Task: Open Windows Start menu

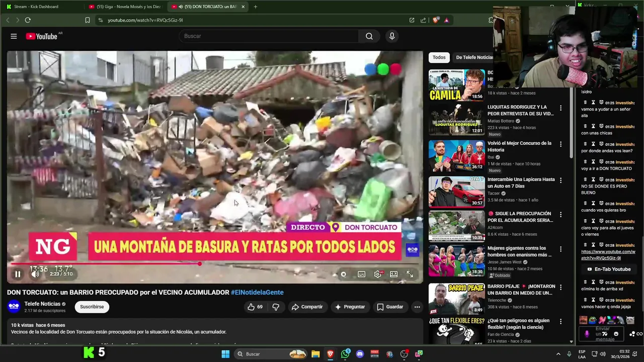Action: (225, 354)
